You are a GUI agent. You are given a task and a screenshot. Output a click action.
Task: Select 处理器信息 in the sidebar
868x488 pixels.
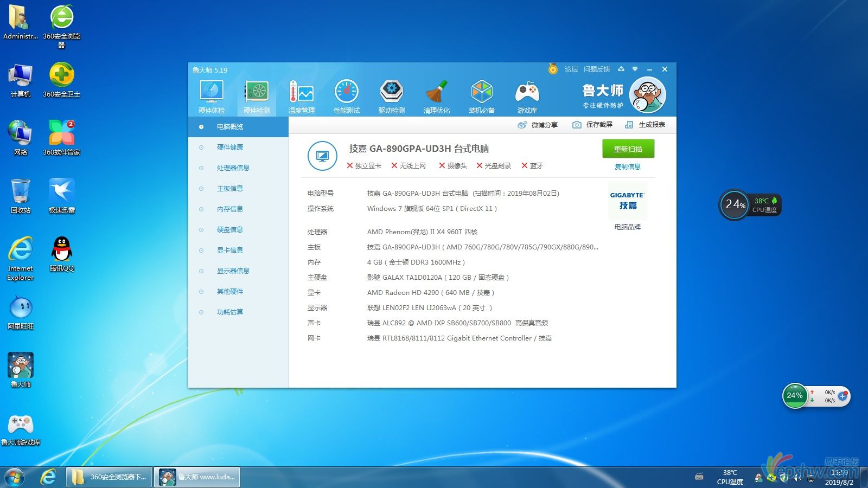click(x=238, y=168)
